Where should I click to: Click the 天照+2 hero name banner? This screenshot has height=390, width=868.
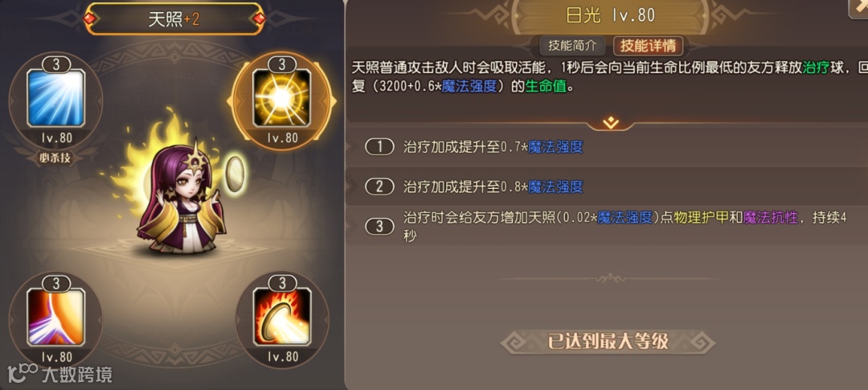(x=174, y=18)
